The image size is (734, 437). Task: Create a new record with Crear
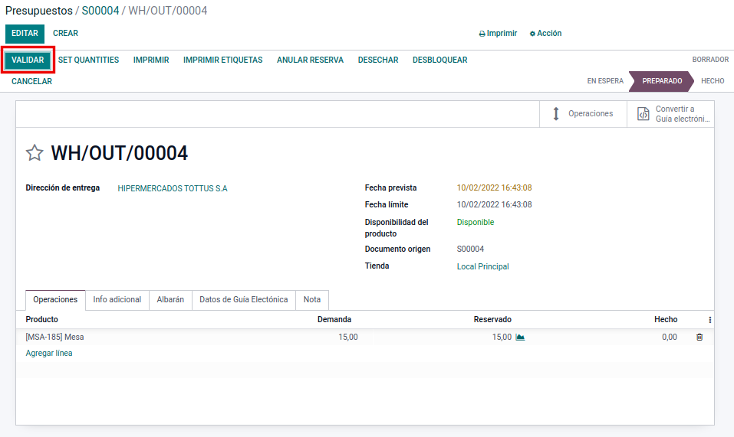click(66, 33)
